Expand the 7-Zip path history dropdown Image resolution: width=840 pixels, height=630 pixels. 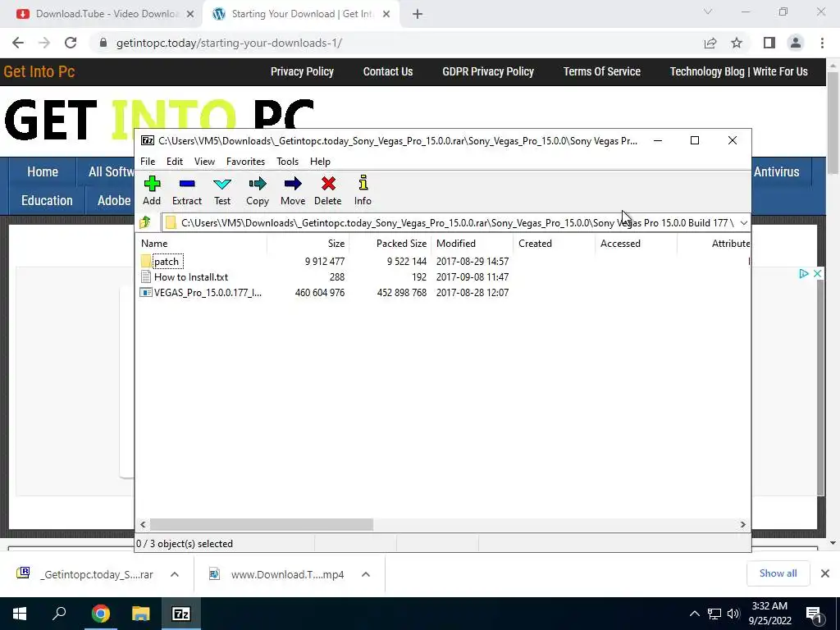pos(743,223)
